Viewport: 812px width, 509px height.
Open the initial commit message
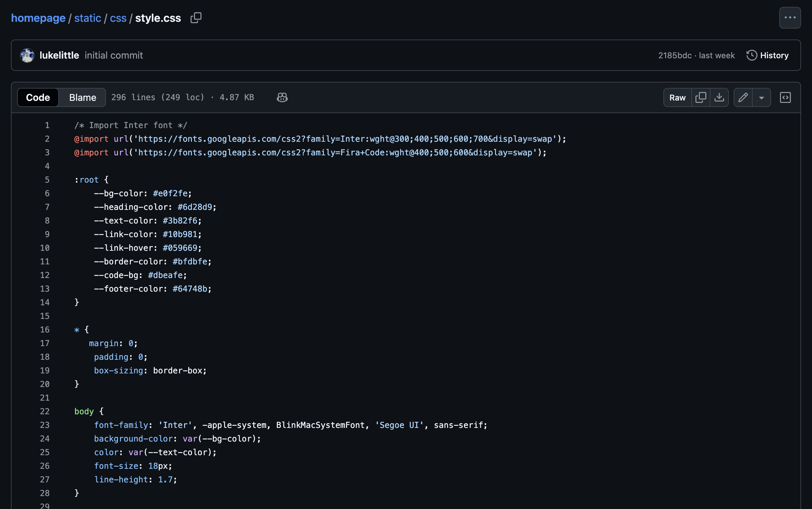point(114,55)
